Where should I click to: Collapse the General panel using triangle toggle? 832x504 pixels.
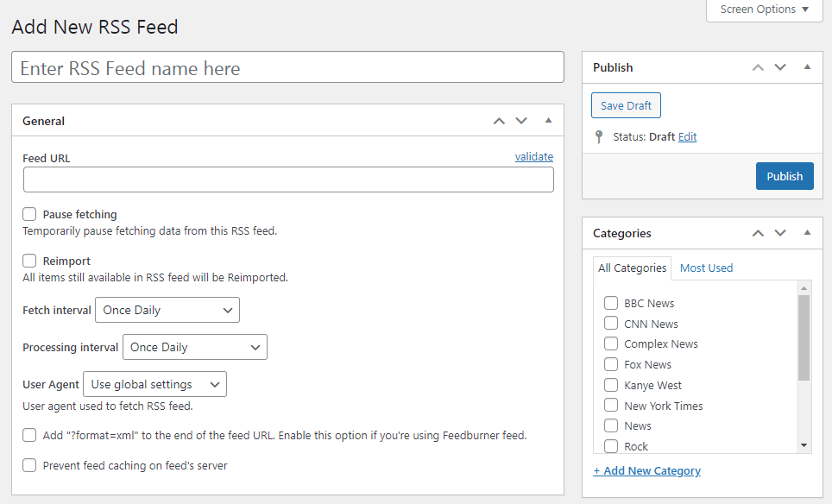[x=548, y=121]
